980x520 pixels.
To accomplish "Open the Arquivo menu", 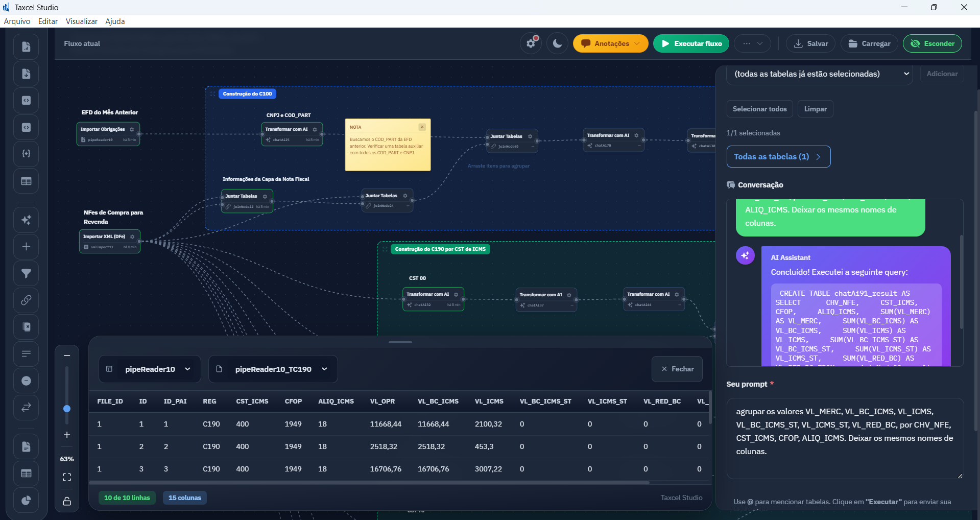I will point(17,21).
